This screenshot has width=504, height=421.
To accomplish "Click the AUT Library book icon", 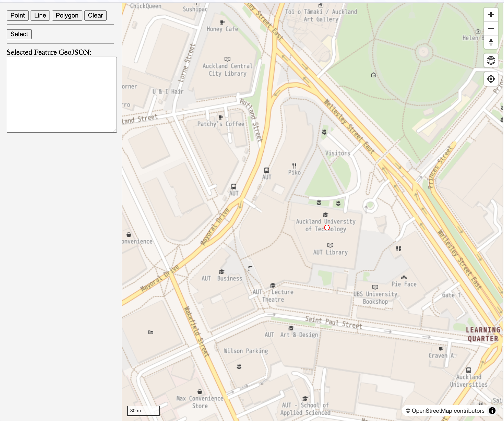I will click(330, 245).
